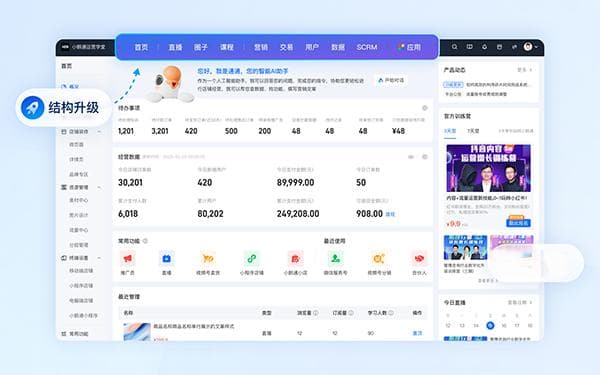The height and width of the screenshot is (375, 600).
Task: Open the settings gear in 经营数据 panel
Action: click(x=425, y=157)
